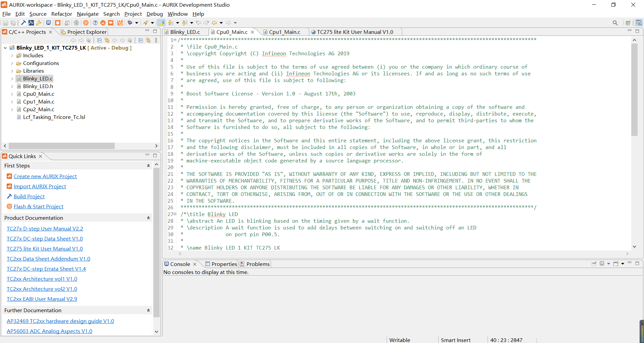Click the editor vertical scrollbar thumb

[x=634, y=89]
